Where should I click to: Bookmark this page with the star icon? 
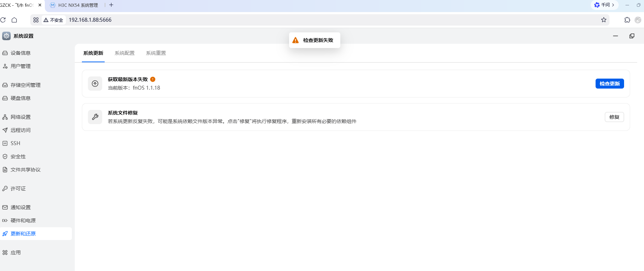pos(604,20)
